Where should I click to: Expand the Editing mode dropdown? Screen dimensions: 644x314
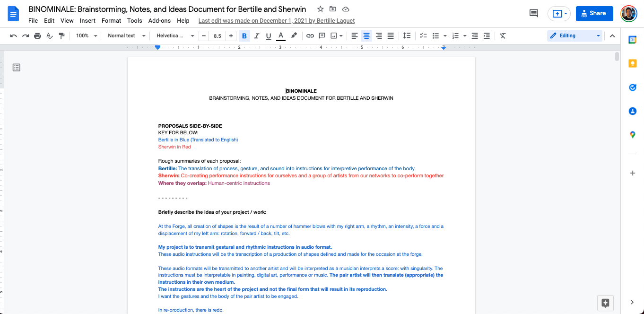coord(574,36)
